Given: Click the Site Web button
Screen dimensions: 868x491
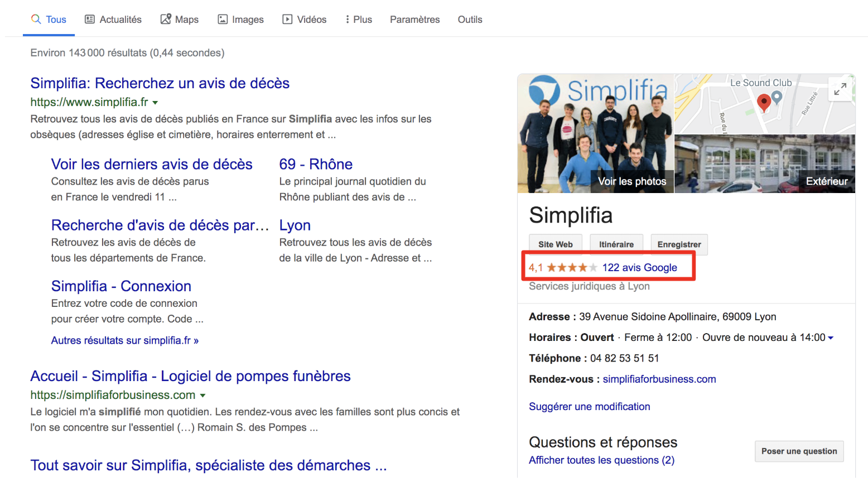Looking at the screenshot, I should [x=556, y=244].
